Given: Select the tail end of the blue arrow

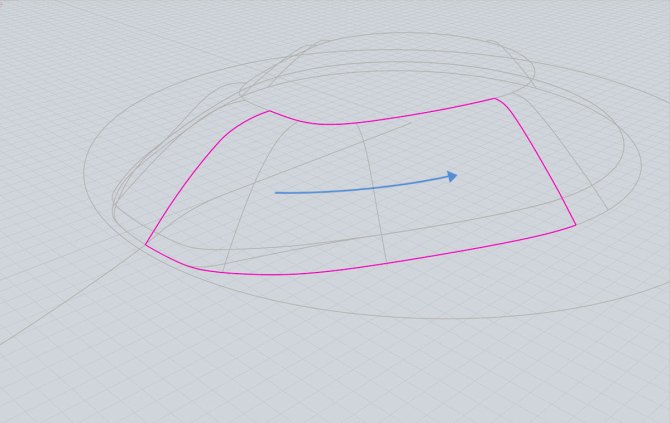Looking at the screenshot, I should (x=276, y=192).
